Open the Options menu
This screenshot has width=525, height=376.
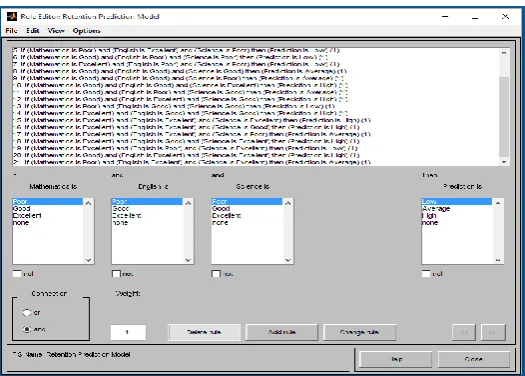[86, 31]
